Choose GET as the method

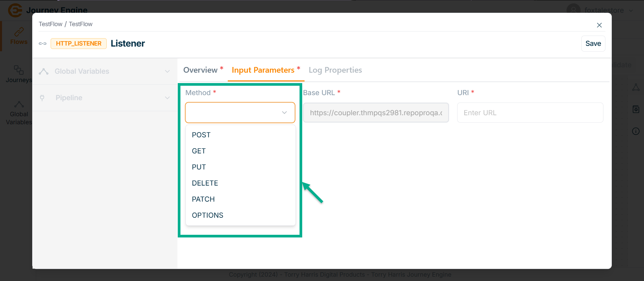click(x=199, y=151)
